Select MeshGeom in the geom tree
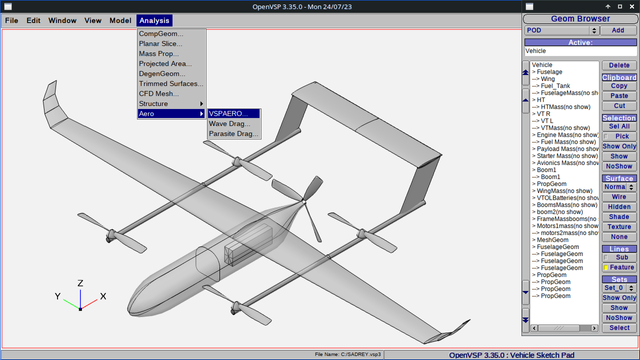The height and width of the screenshot is (360, 640). [x=552, y=240]
